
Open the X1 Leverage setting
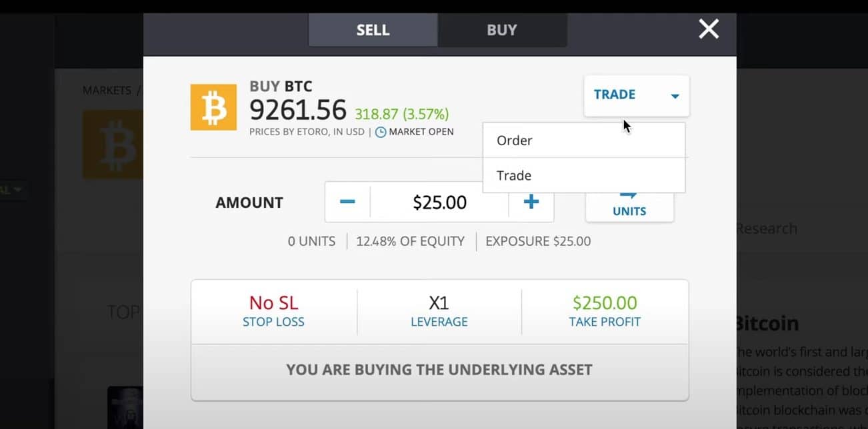[439, 311]
